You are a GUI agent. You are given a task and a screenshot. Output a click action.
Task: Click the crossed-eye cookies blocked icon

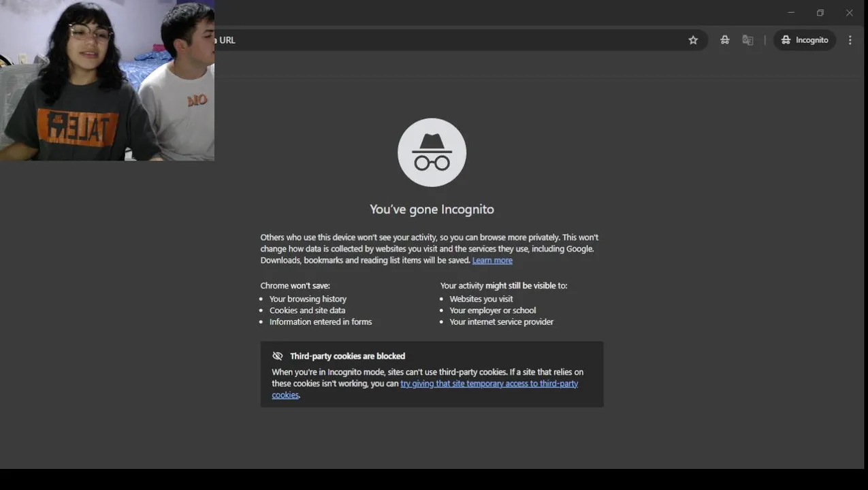tap(277, 356)
